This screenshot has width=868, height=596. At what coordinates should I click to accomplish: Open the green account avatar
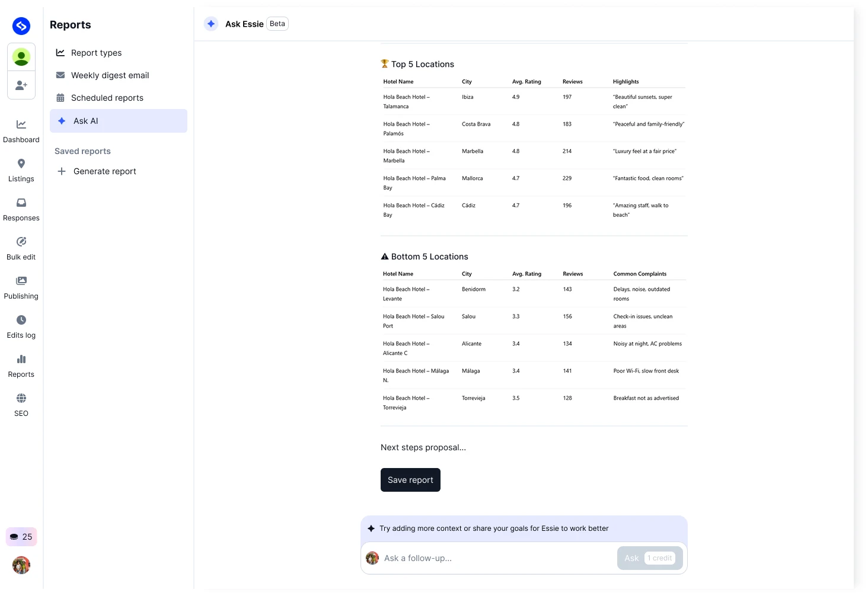21,57
